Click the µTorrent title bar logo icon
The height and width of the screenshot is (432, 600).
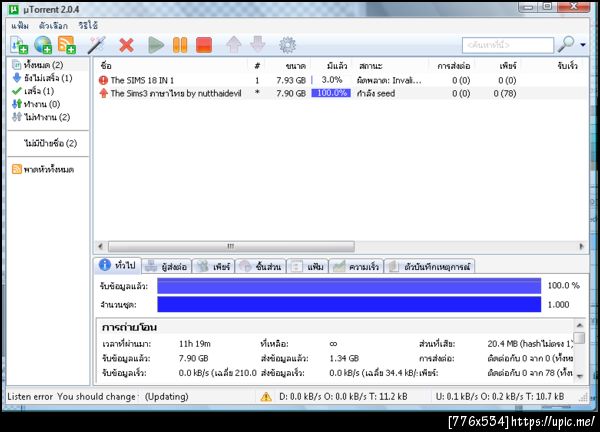(14, 9)
